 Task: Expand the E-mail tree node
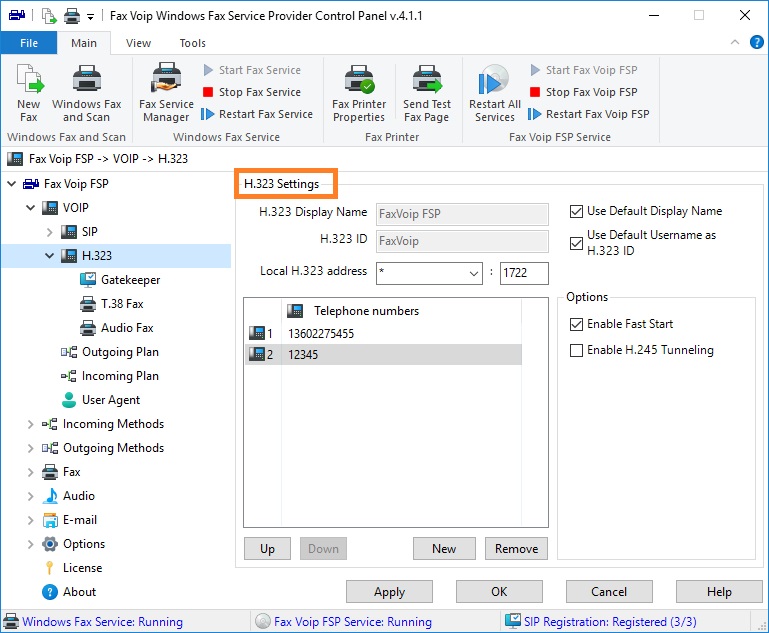(31, 520)
